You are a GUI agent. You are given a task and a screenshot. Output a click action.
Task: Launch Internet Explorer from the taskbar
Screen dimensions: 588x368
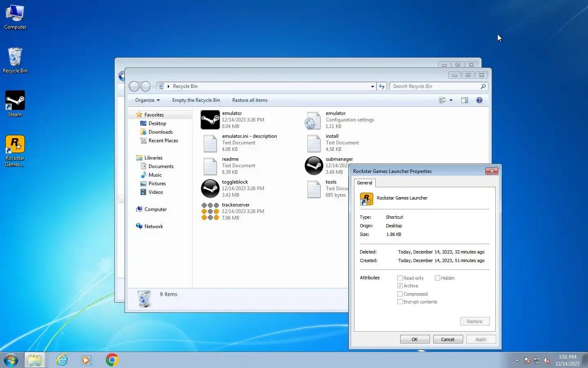pos(62,360)
